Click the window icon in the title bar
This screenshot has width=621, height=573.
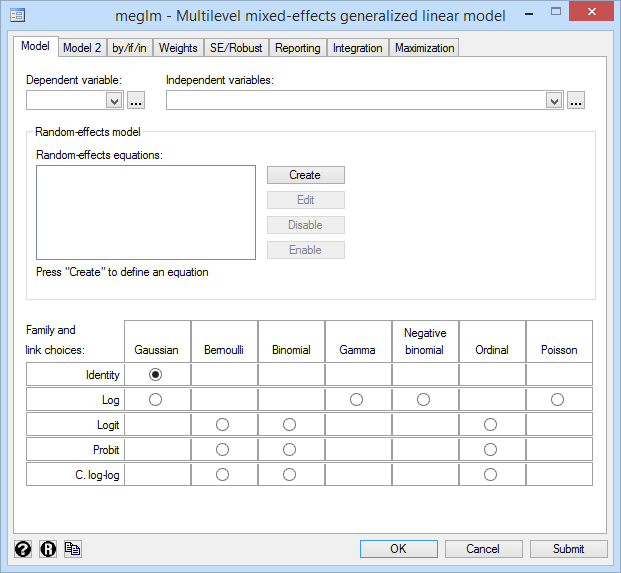click(x=17, y=16)
